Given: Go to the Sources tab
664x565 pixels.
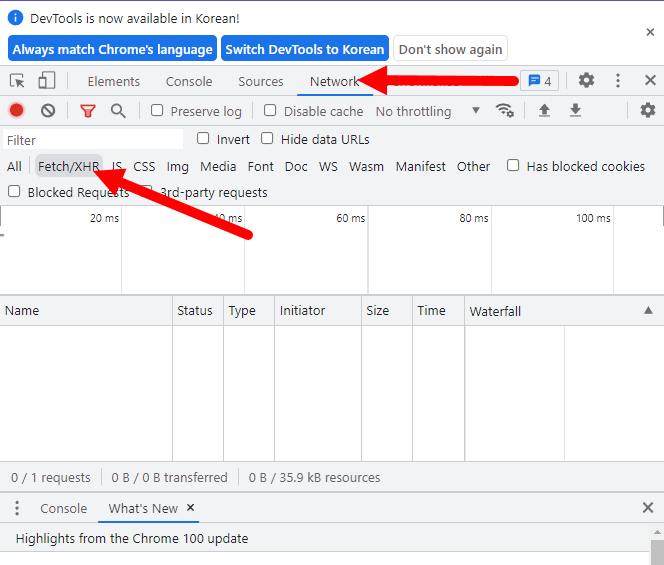Looking at the screenshot, I should coord(260,81).
